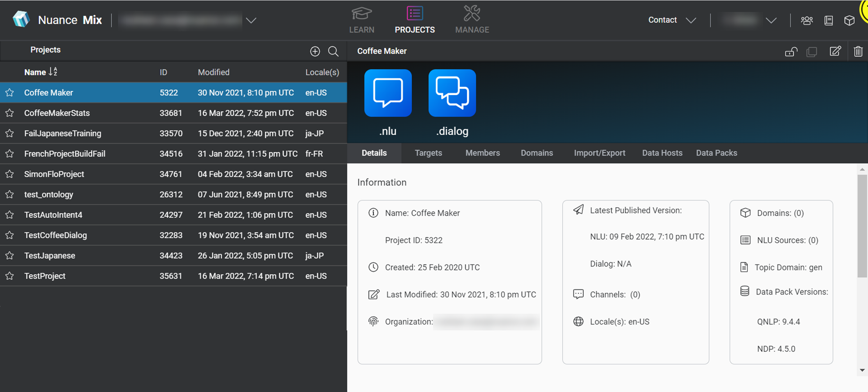Image resolution: width=868 pixels, height=392 pixels.
Task: Open the .nlu application icon
Action: point(388,93)
